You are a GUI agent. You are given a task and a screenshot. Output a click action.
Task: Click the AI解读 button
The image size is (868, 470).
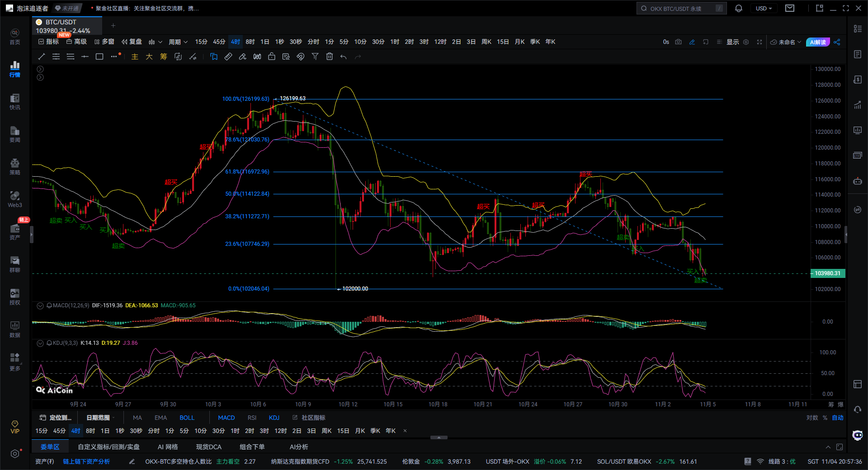(817, 42)
